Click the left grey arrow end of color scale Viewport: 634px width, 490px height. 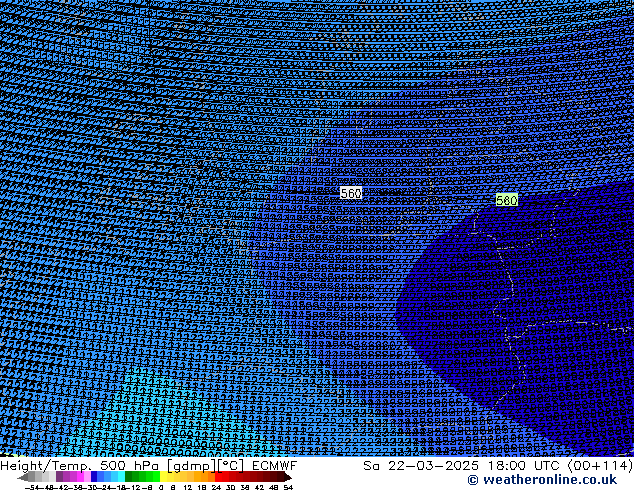coord(23,477)
